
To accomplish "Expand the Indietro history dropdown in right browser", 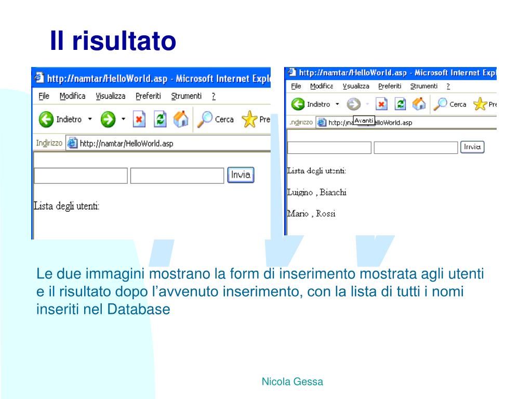I will point(337,104).
